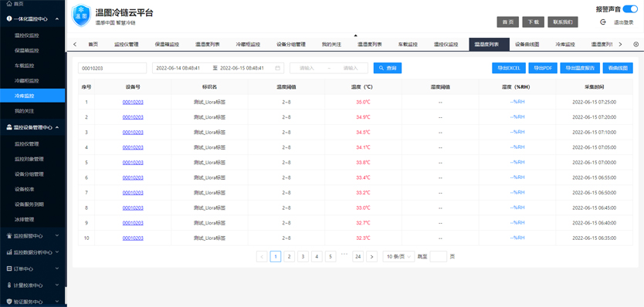
Task: Click the small black triangle above the tab bar
Action: (x=356, y=35)
